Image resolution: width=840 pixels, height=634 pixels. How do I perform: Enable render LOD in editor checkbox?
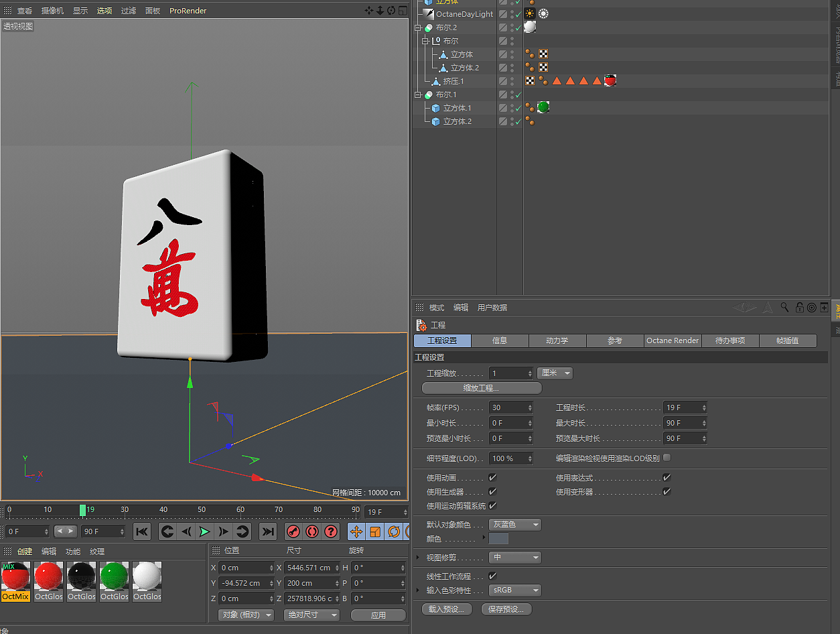667,458
